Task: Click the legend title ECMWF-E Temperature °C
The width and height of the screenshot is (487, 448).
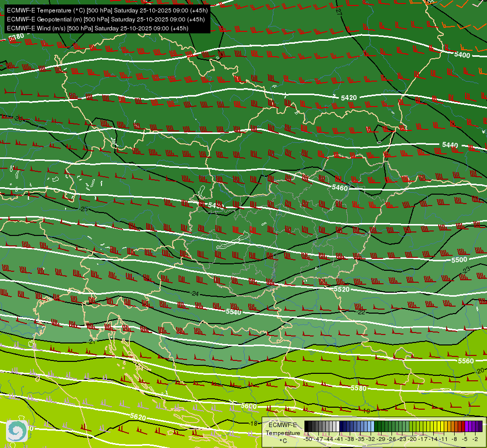Action: coord(283,433)
